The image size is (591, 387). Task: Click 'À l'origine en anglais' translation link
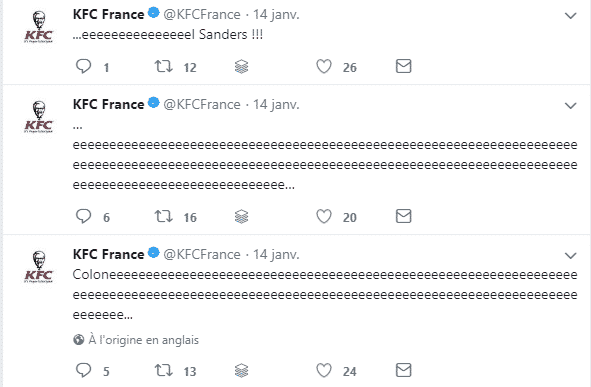143,340
